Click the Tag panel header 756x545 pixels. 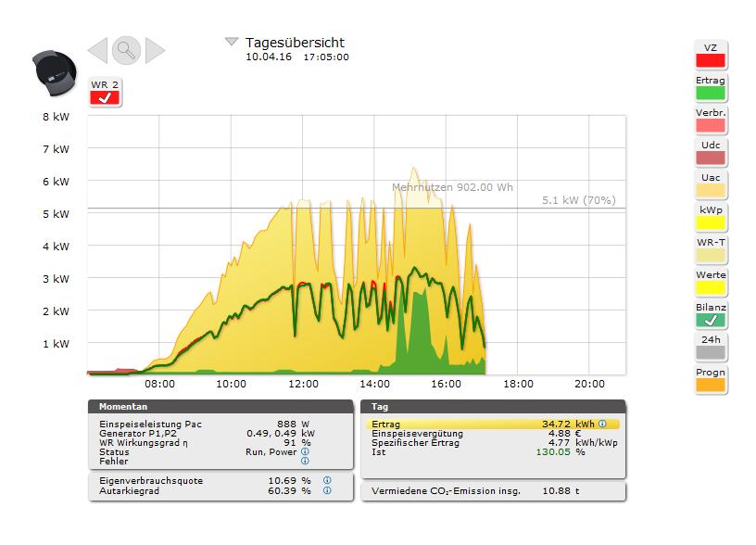tap(493, 407)
